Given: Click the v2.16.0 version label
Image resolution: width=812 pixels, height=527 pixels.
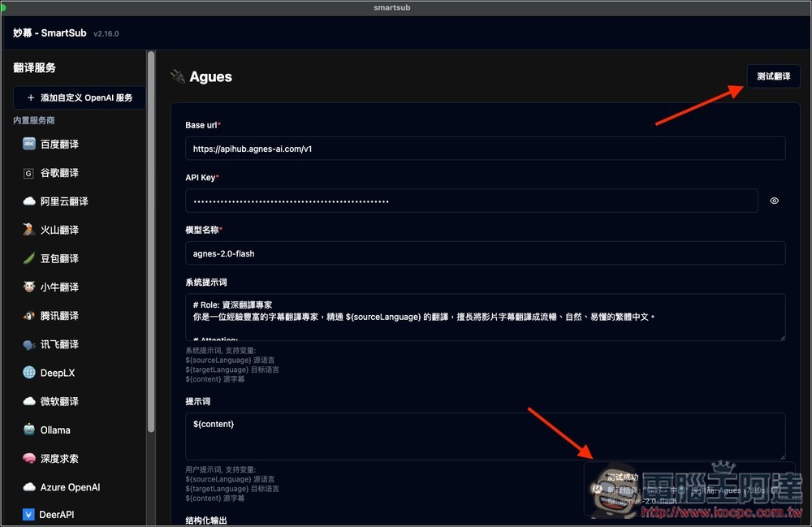Looking at the screenshot, I should click(106, 33).
